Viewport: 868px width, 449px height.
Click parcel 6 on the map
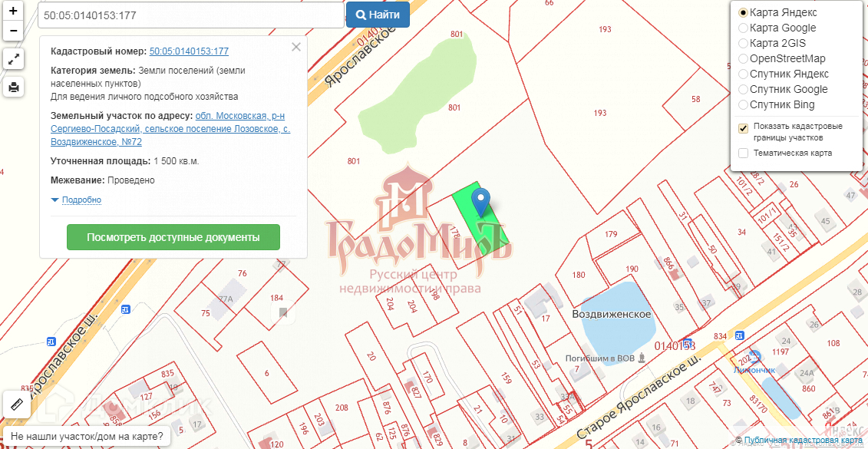click(267, 373)
